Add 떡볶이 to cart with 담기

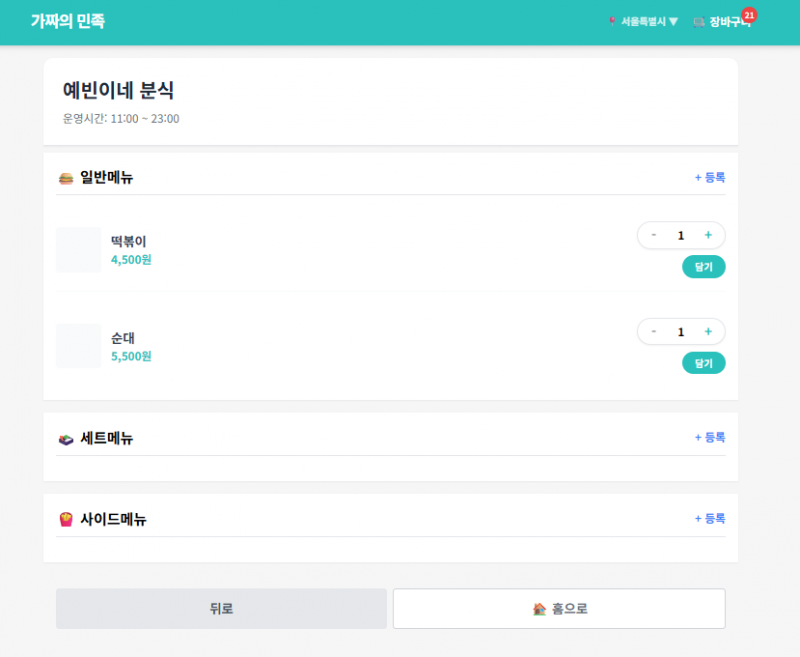(x=704, y=267)
